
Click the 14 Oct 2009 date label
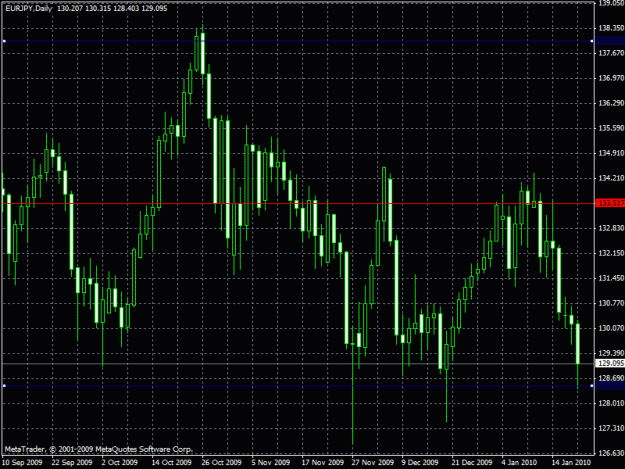coord(172,463)
